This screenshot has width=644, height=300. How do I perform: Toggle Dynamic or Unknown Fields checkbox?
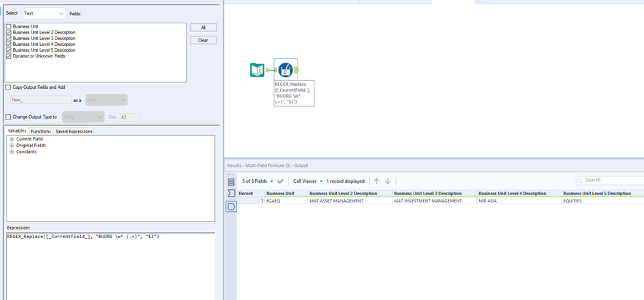coord(9,56)
